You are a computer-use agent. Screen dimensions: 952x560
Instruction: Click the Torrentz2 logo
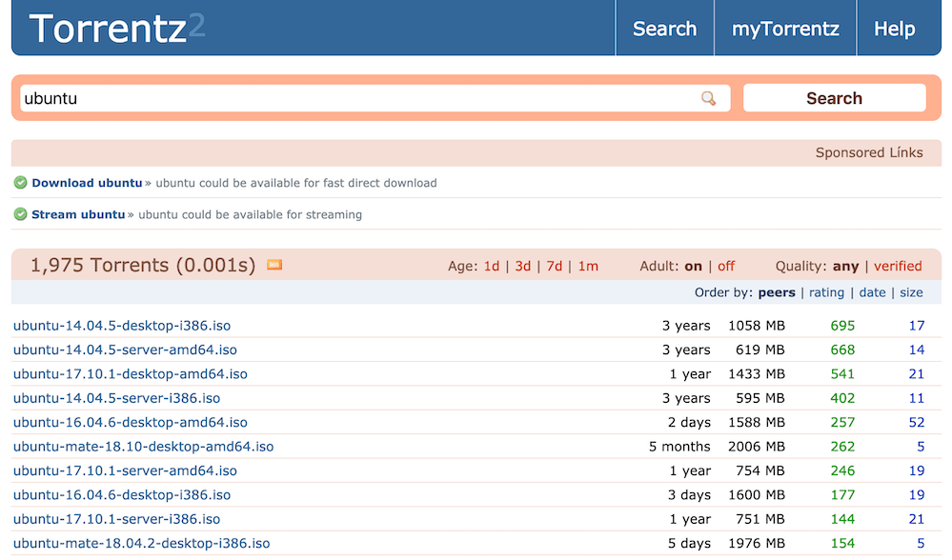116,29
